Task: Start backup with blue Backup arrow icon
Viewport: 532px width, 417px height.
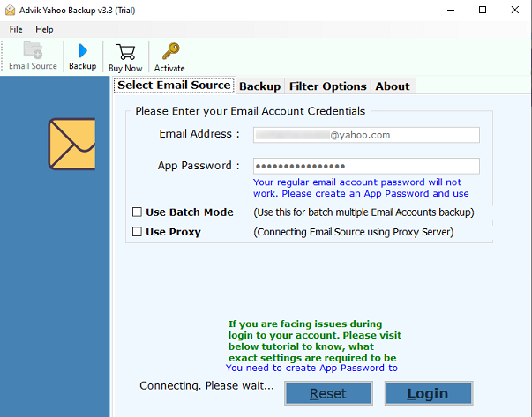Action: (82, 51)
